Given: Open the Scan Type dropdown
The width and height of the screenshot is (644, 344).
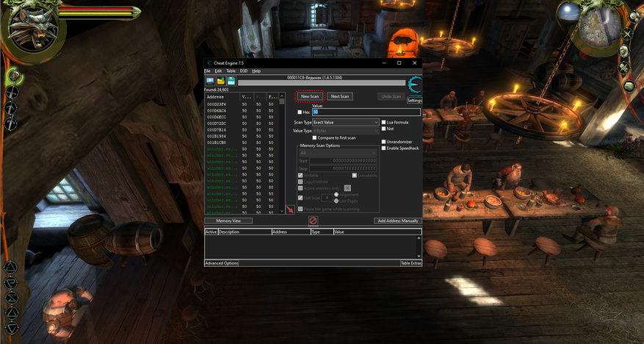Looking at the screenshot, I should click(x=346, y=123).
